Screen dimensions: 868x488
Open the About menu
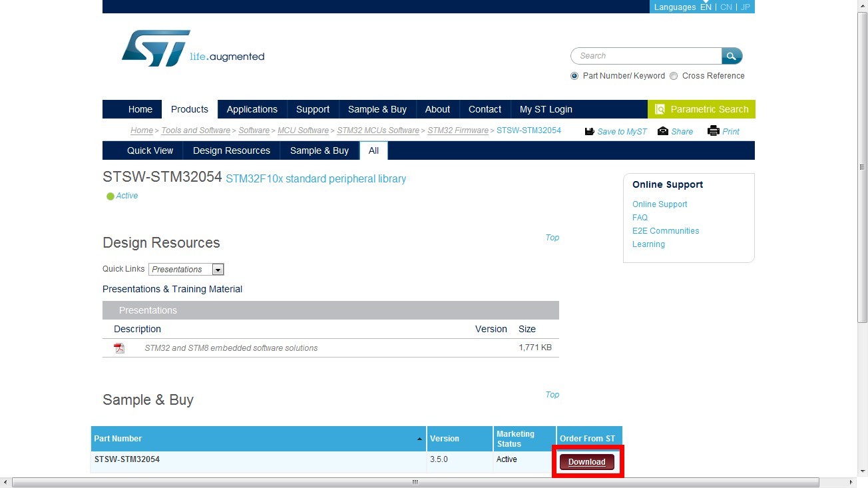437,109
